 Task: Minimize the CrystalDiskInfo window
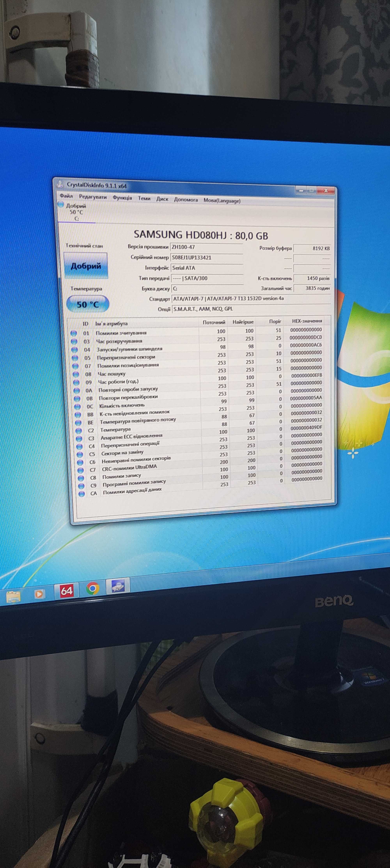(301, 191)
